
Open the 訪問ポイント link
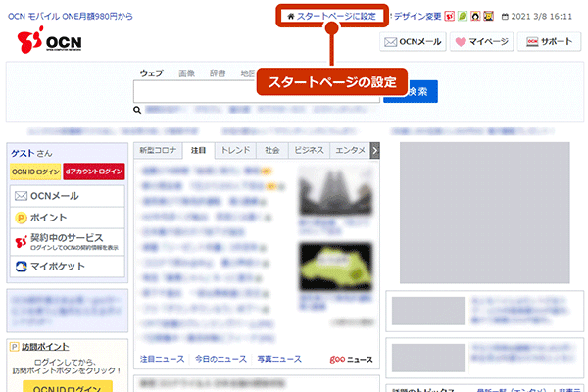pyautogui.click(x=45, y=347)
